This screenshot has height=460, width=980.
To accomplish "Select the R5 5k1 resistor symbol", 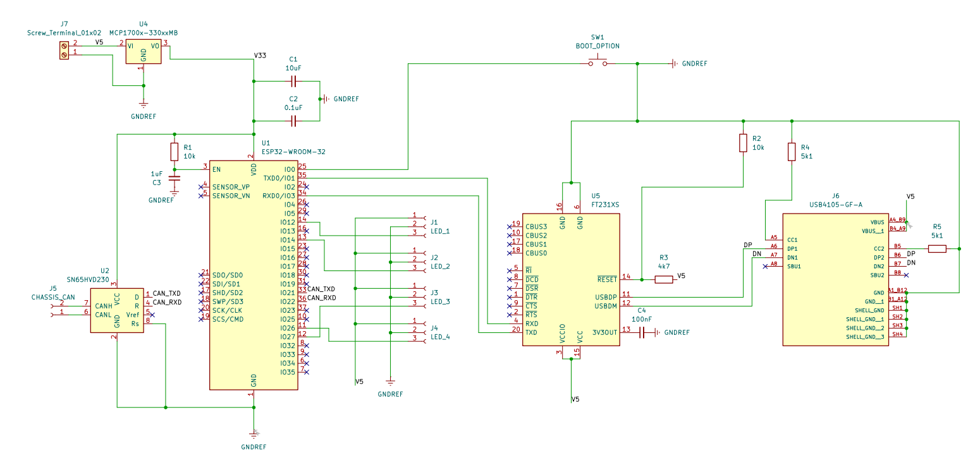I will (937, 249).
